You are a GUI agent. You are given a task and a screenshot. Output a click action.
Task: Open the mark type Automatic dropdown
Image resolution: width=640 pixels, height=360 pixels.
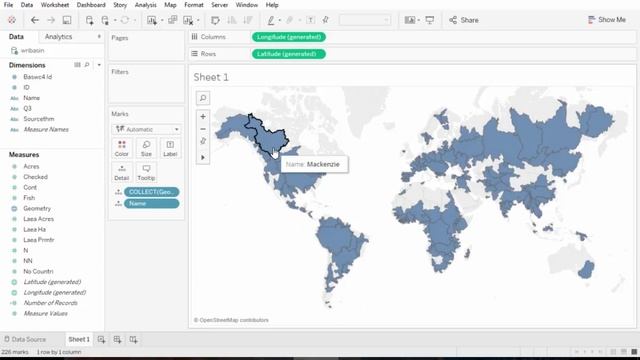click(x=147, y=129)
